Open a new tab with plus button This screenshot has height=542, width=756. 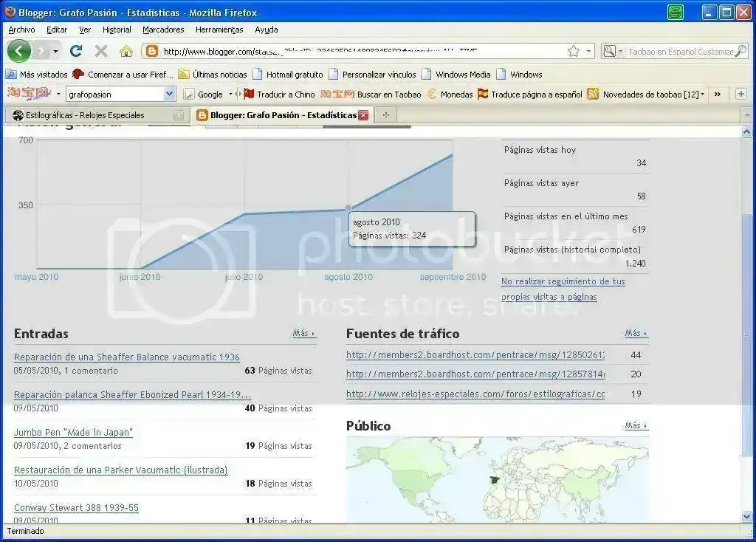(385, 114)
